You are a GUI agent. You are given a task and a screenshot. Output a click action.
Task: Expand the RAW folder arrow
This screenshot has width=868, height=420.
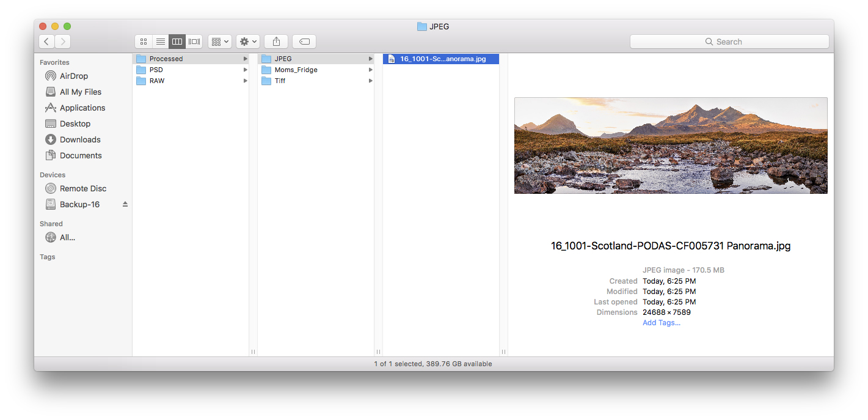[246, 81]
